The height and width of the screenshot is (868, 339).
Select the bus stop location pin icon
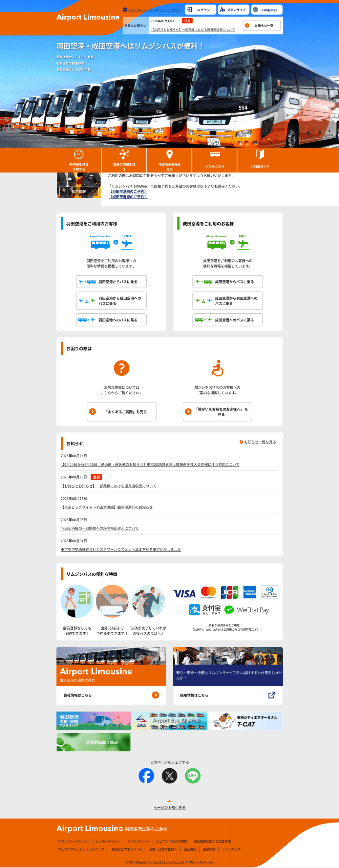169,155
